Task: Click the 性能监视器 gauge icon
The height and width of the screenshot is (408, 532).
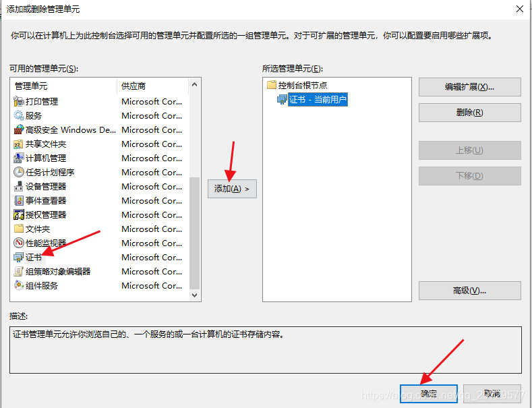Action: click(x=18, y=243)
